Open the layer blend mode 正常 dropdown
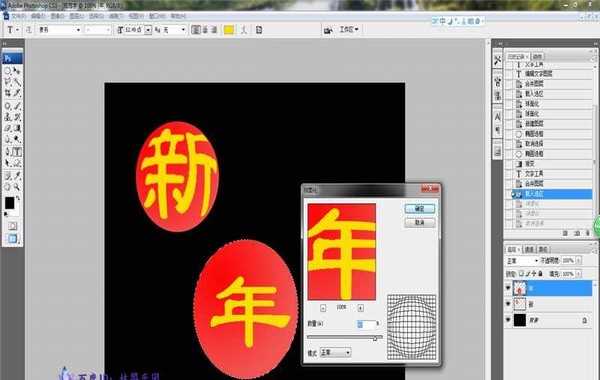Viewport: 600px width, 380px height. click(x=522, y=261)
